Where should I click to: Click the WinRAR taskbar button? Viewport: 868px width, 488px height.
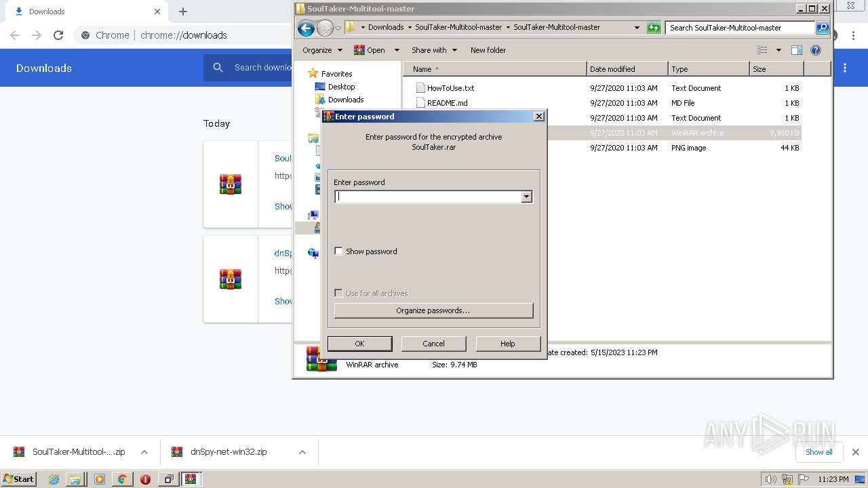pyautogui.click(x=191, y=479)
